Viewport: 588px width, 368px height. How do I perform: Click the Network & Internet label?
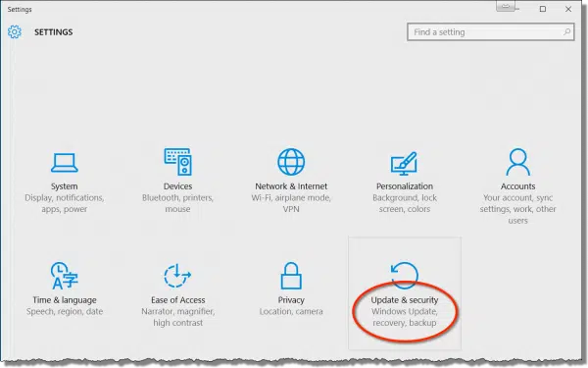pyautogui.click(x=291, y=186)
